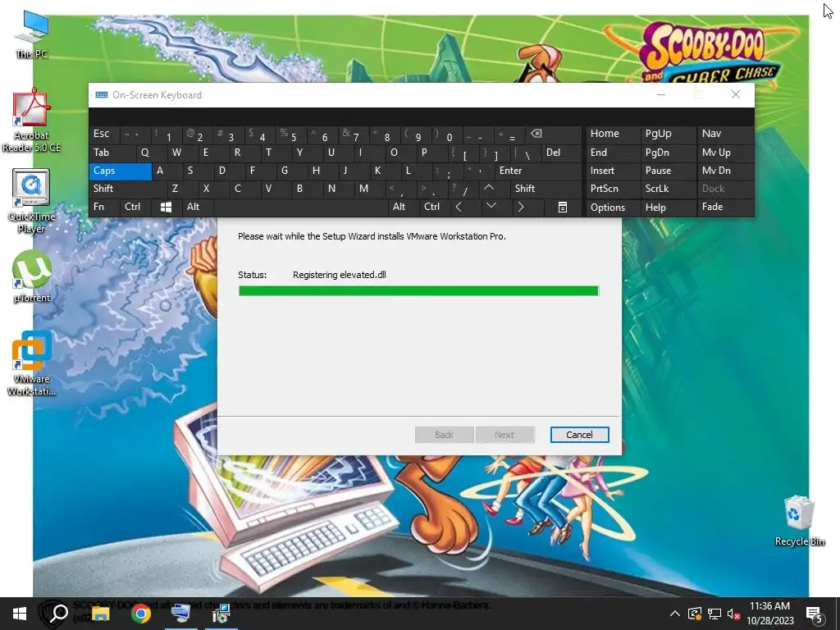Click the Mv Up key
The width and height of the screenshot is (840, 630).
(x=725, y=153)
